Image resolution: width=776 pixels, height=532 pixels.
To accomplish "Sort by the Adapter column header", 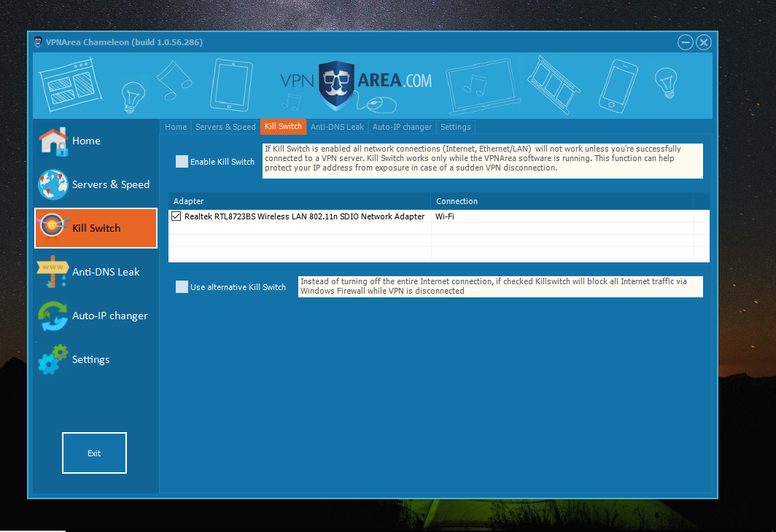I will (300, 201).
